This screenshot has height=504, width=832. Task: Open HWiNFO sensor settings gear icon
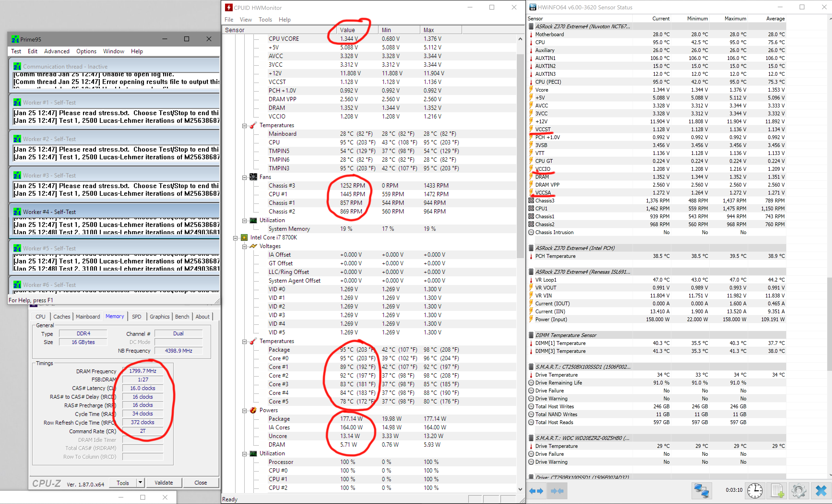point(799,491)
